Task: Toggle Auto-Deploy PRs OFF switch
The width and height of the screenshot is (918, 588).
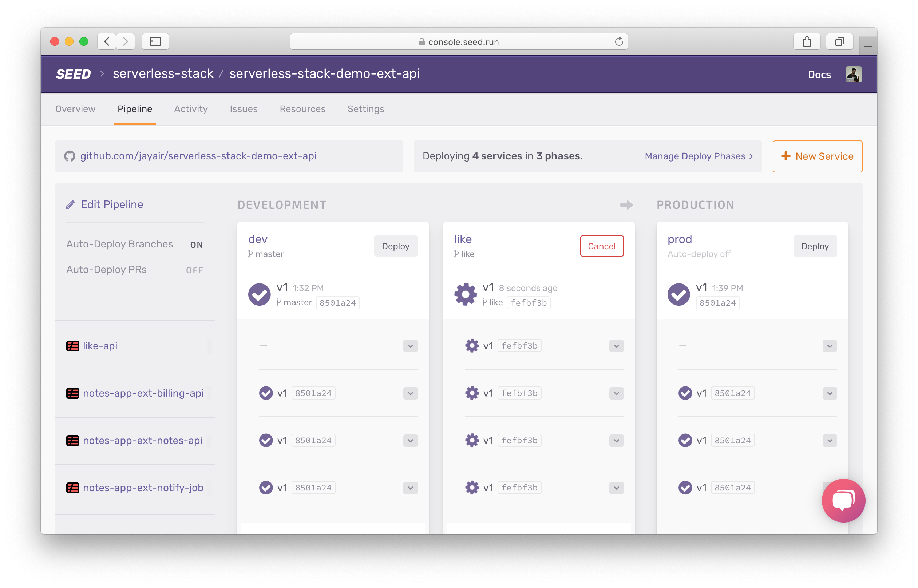Action: [x=194, y=270]
